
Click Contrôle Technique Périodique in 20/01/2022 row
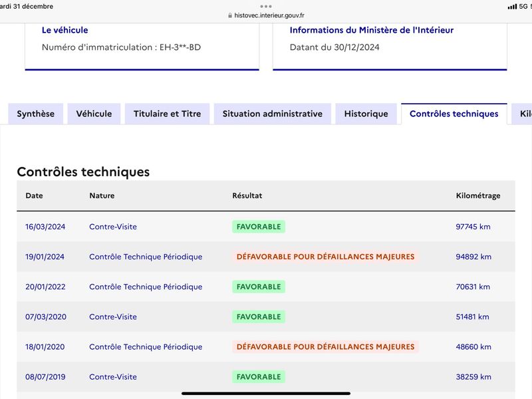click(146, 287)
